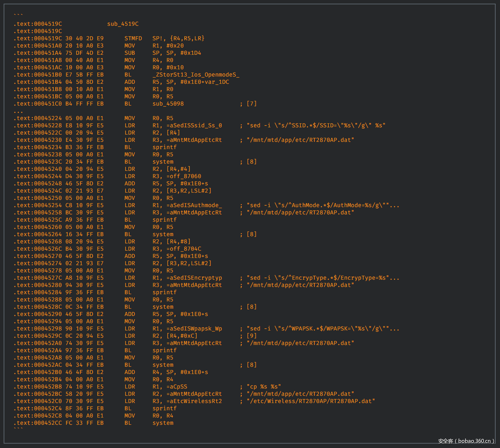Click the [7] comment marker
The image size is (500, 448).
coord(251,104)
